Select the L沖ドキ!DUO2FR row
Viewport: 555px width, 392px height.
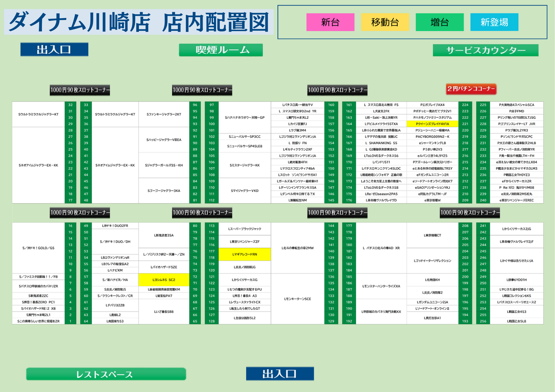115,226
